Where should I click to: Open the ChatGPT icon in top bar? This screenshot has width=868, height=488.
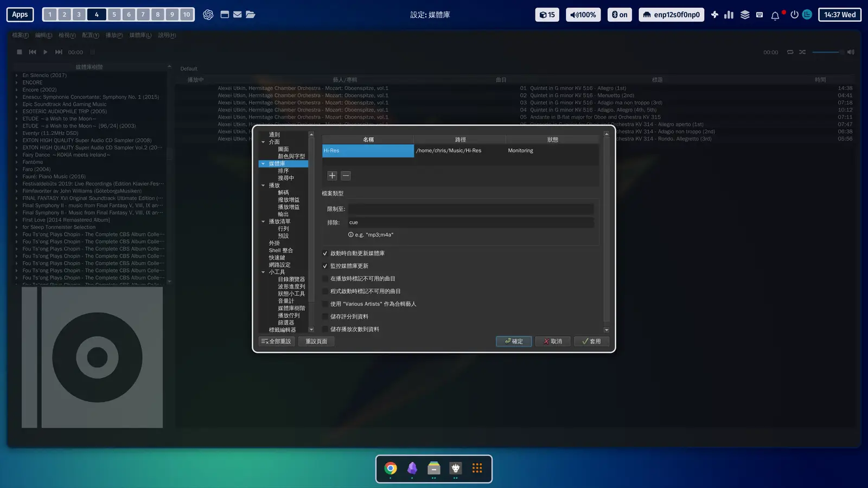208,15
